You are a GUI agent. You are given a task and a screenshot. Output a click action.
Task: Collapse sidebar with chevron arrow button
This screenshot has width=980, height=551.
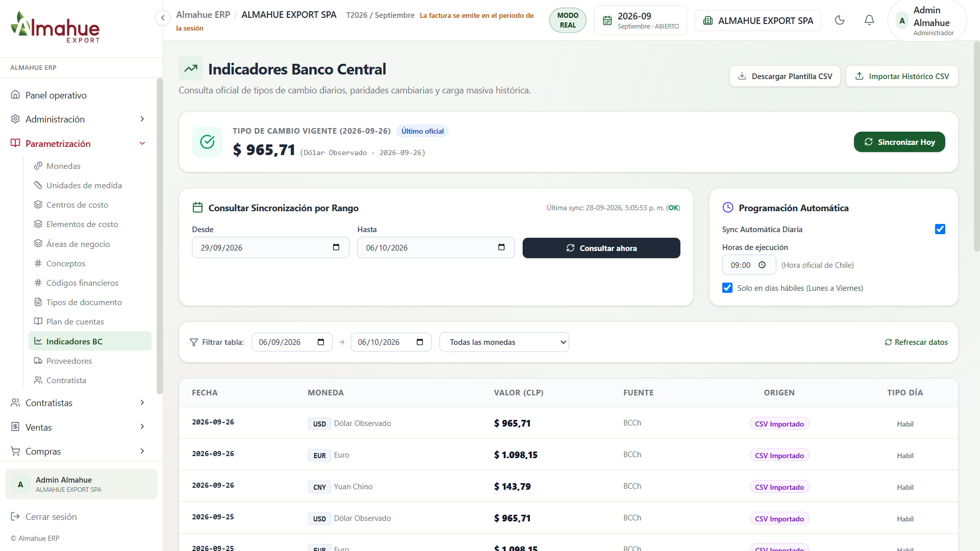coord(162,18)
